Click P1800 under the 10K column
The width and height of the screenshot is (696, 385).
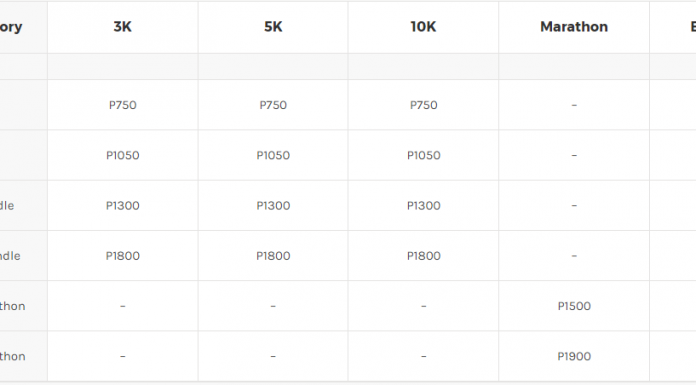(423, 255)
